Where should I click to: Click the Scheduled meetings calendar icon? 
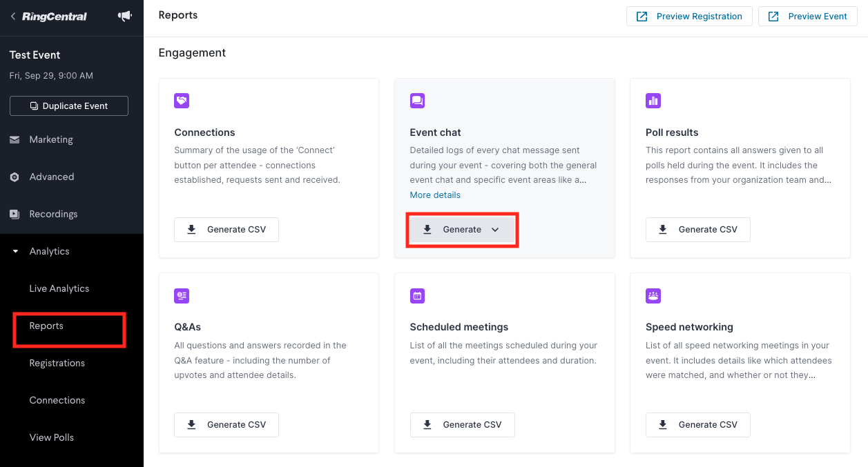(417, 296)
